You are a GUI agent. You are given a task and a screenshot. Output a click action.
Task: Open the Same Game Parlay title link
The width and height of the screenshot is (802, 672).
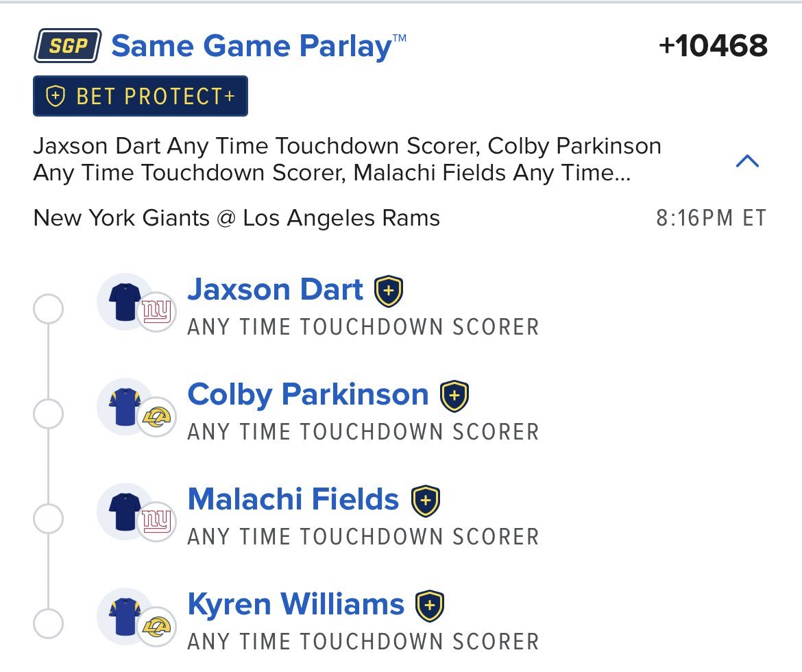259,46
